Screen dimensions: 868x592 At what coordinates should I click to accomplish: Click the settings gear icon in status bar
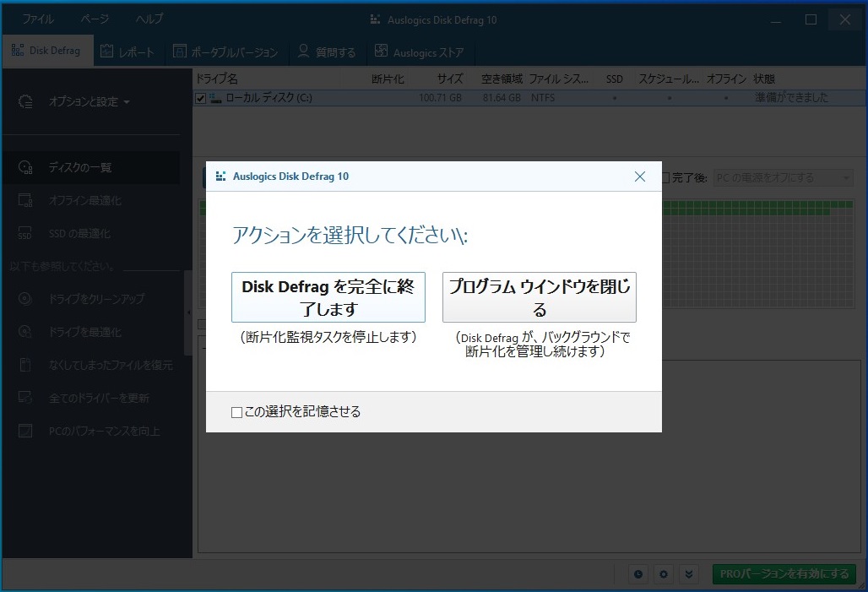[663, 574]
